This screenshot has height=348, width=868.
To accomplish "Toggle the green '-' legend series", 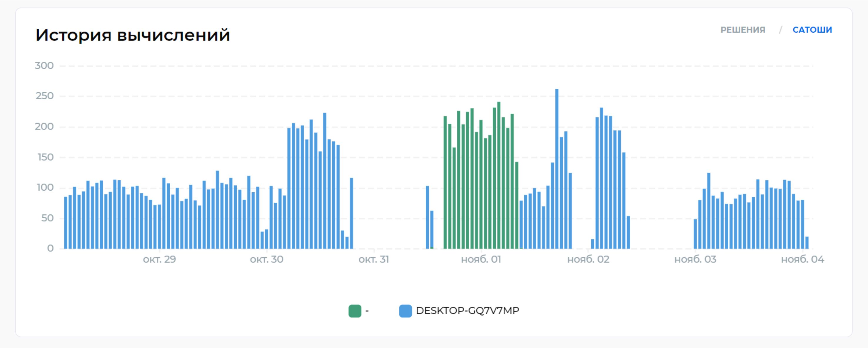I will (355, 311).
